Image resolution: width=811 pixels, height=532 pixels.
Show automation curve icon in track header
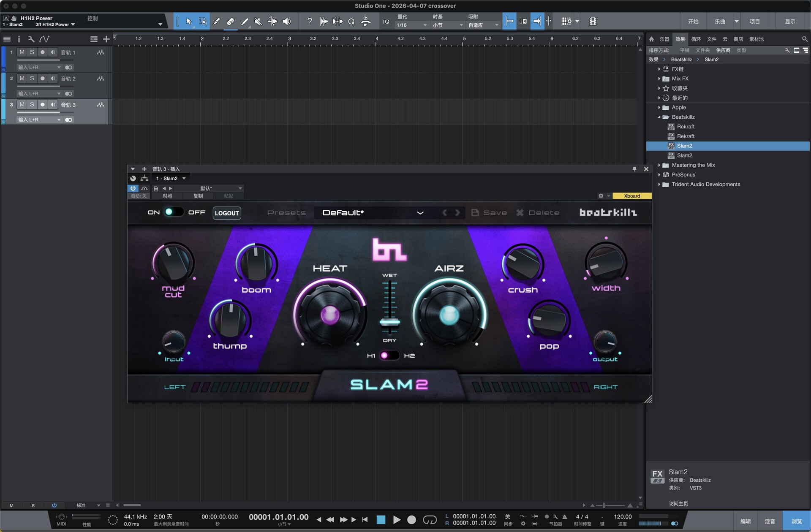[x=44, y=39]
